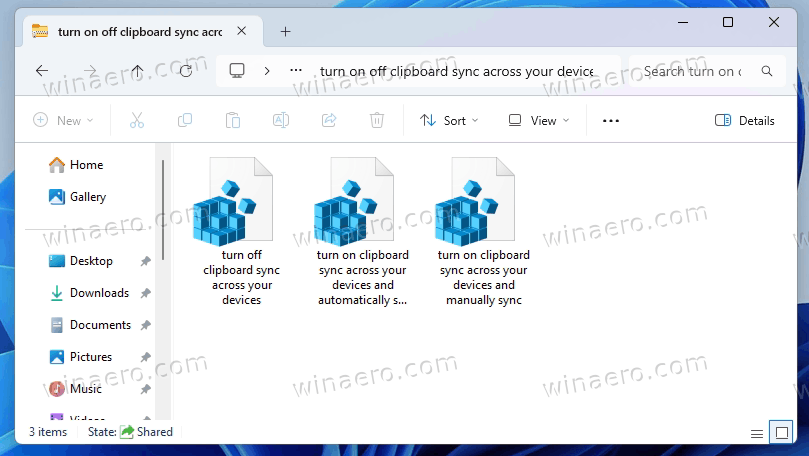Click the forward navigation arrow
809x456 pixels.
(90, 71)
